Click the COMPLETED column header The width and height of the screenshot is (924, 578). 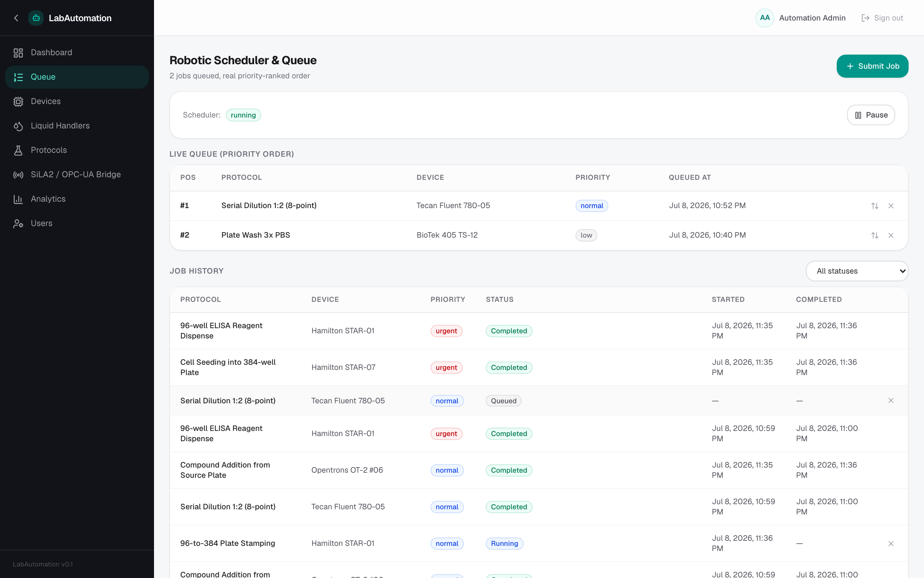(819, 300)
